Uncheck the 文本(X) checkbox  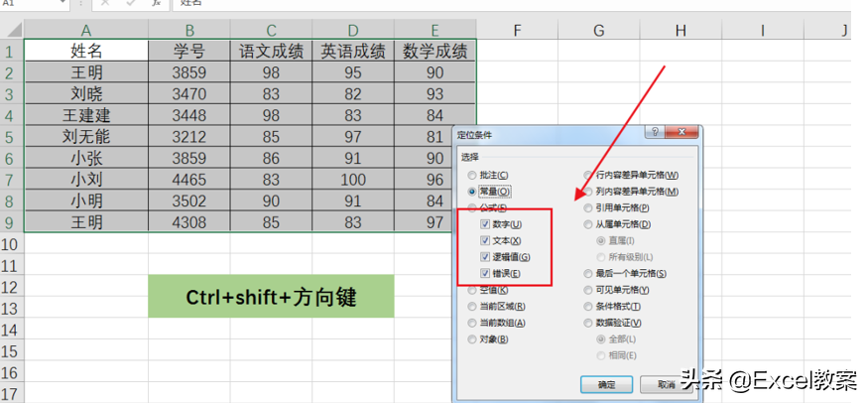485,241
